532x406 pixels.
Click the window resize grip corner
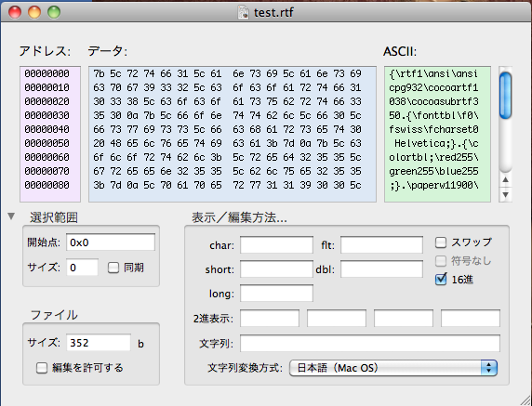[525, 399]
